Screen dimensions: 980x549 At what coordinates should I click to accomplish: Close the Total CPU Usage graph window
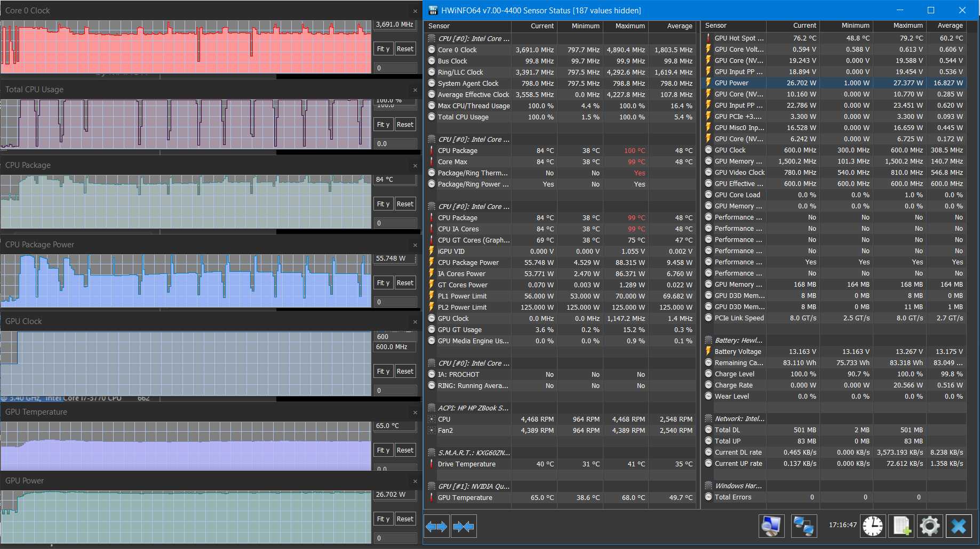415,90
